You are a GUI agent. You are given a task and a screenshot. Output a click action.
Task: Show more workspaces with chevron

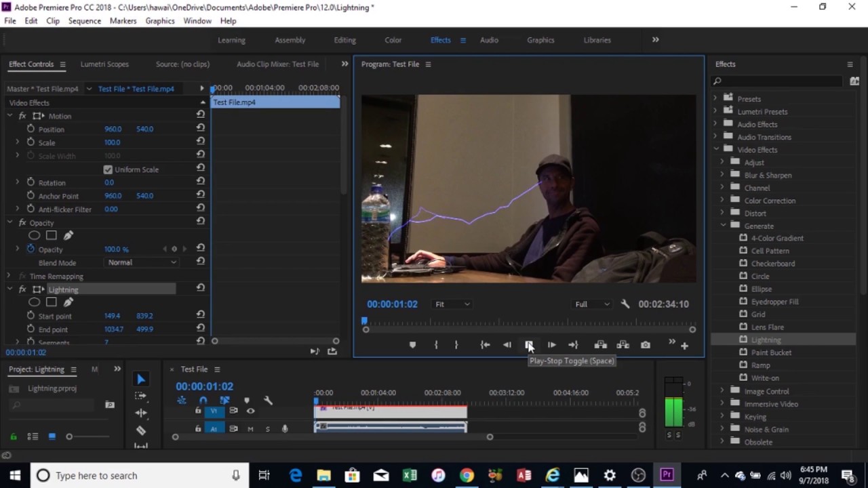[x=655, y=40]
